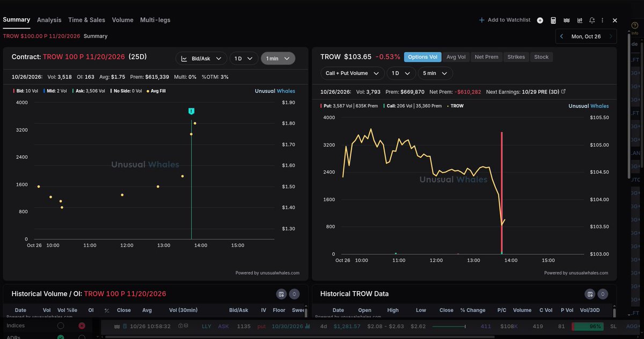Switch to the Volume tab
Screen dimensions: 644x339
122,20
